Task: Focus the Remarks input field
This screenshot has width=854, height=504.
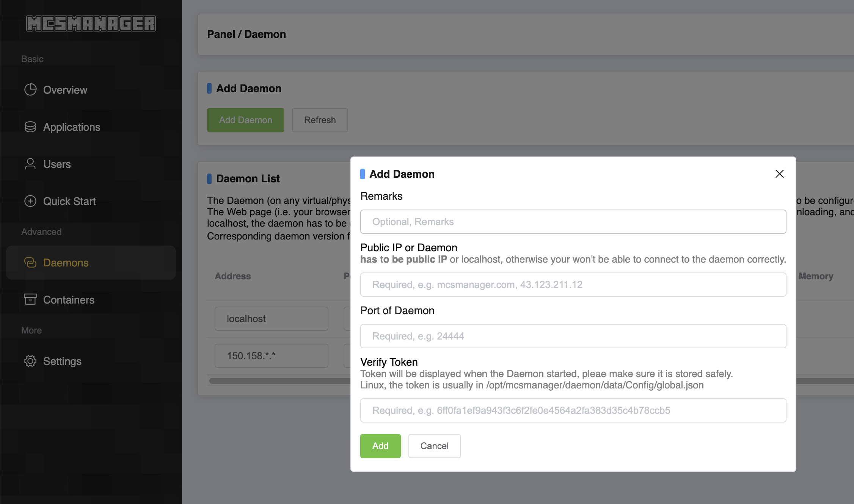Action: (573, 222)
